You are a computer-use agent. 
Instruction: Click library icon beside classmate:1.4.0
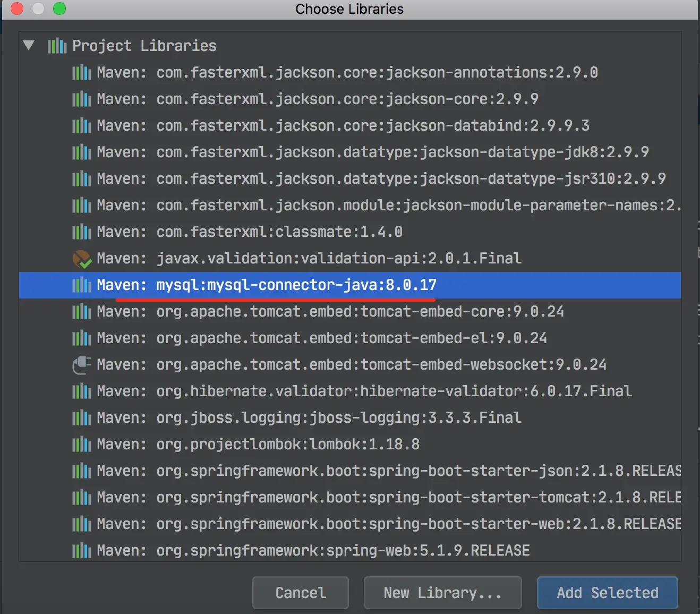coord(82,232)
